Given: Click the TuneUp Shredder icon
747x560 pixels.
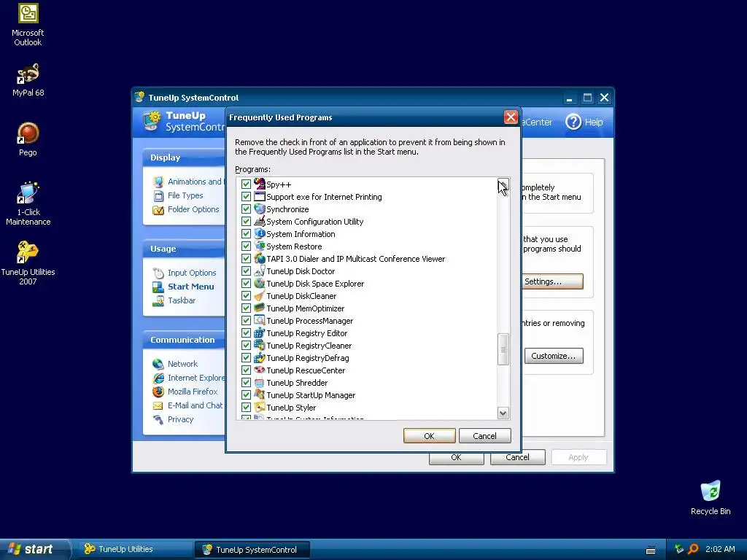Looking at the screenshot, I should pyautogui.click(x=259, y=382).
